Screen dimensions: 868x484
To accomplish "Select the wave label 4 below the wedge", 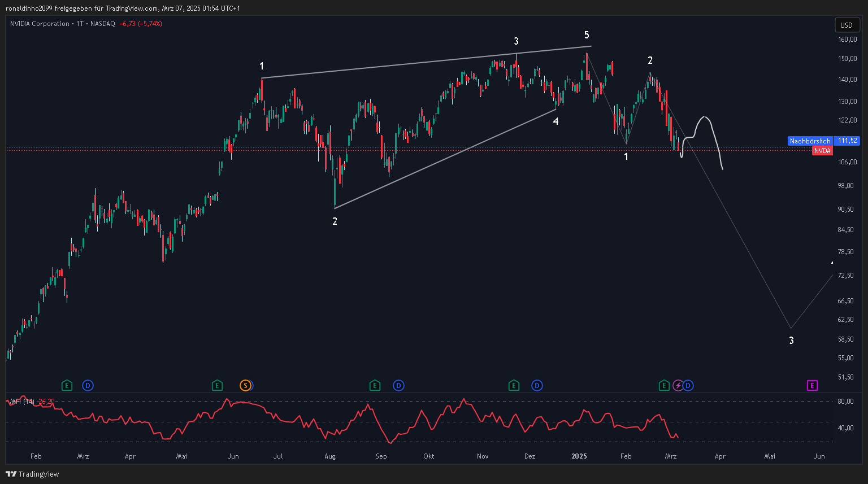I will coord(556,121).
